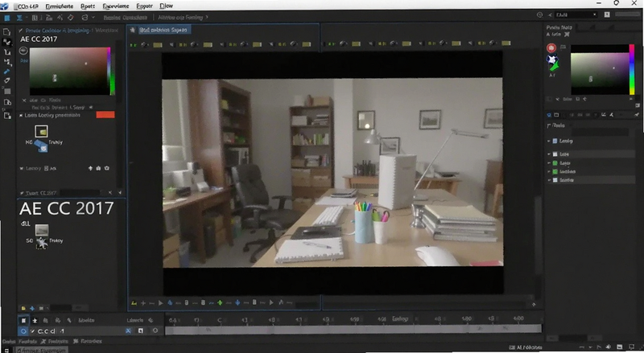Screen dimensions: 644x353
Task: Open the workspace dropdown in top-right toolbar
Action: (x=576, y=14)
